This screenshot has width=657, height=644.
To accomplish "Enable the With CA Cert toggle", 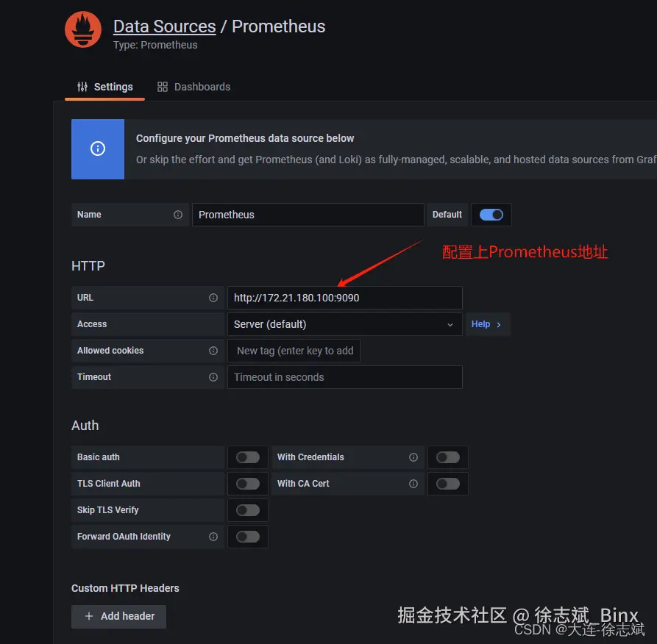I will [x=447, y=484].
